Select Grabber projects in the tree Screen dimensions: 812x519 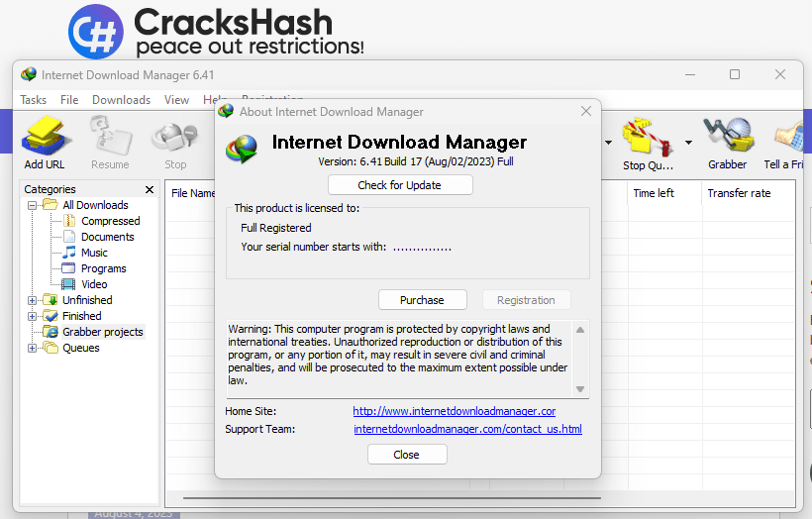click(x=103, y=332)
